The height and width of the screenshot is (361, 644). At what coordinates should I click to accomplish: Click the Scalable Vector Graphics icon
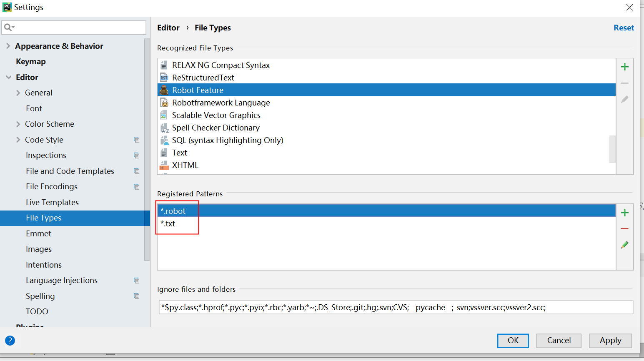coord(164,115)
